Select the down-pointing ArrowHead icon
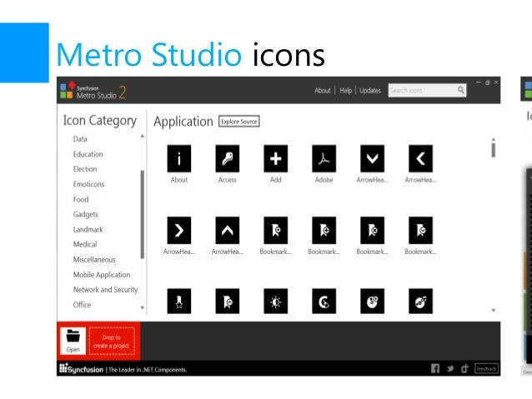The width and height of the screenshot is (532, 399). pyautogui.click(x=372, y=158)
